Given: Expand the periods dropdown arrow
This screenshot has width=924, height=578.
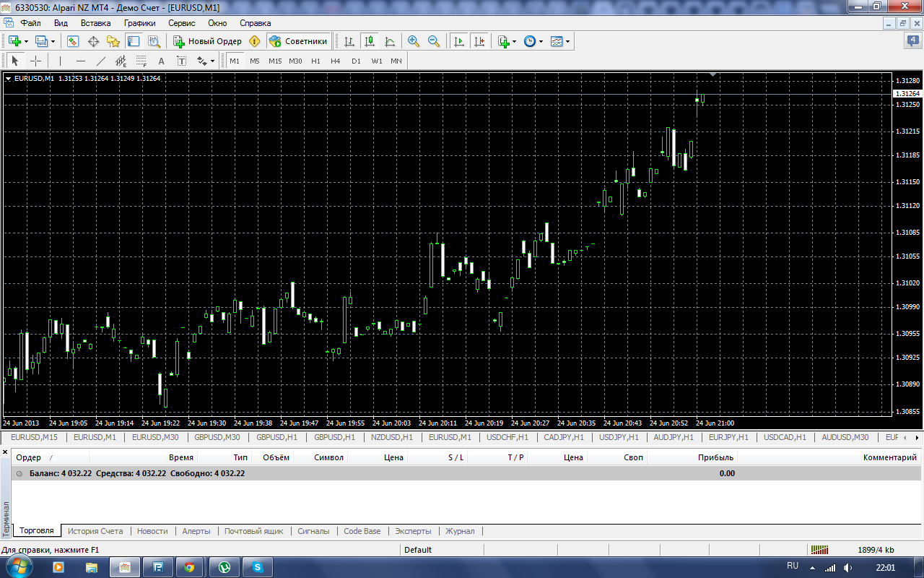Looking at the screenshot, I should [x=541, y=41].
